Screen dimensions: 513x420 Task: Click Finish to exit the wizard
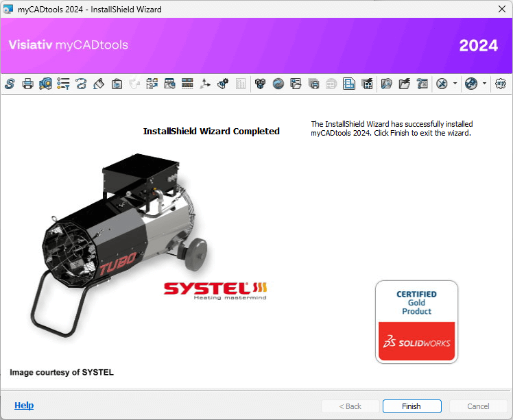pos(411,406)
